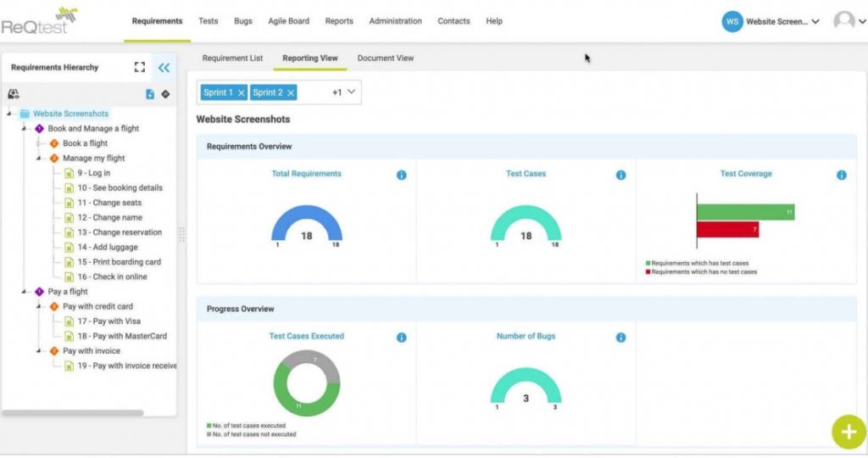Collapse Pay with credit card node
This screenshot has height=458, width=868.
point(39,307)
